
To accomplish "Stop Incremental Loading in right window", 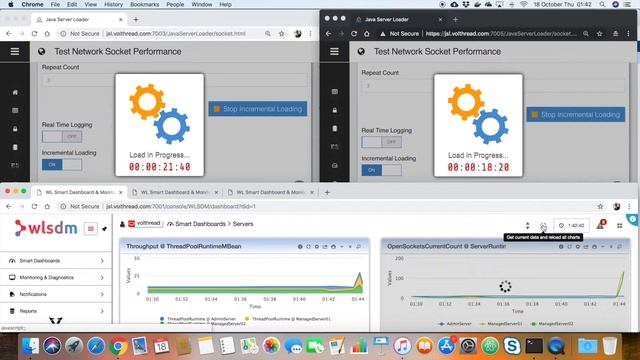I will point(576,115).
